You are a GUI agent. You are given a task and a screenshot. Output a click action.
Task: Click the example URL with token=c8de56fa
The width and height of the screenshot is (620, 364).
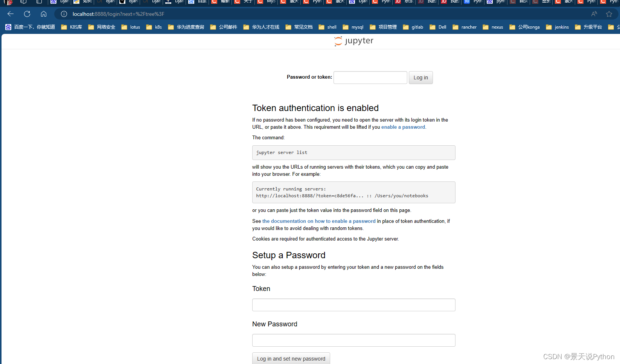pos(342,196)
